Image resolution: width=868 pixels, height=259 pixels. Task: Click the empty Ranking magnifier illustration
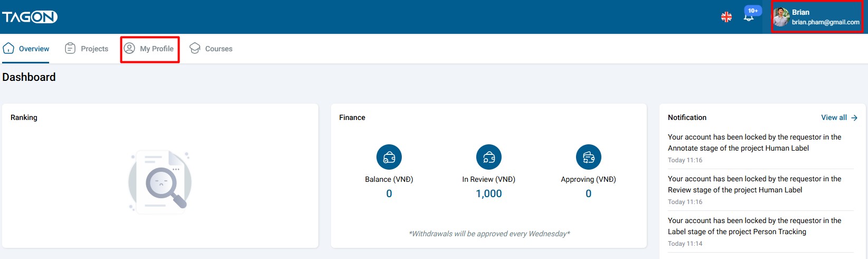coord(160,181)
